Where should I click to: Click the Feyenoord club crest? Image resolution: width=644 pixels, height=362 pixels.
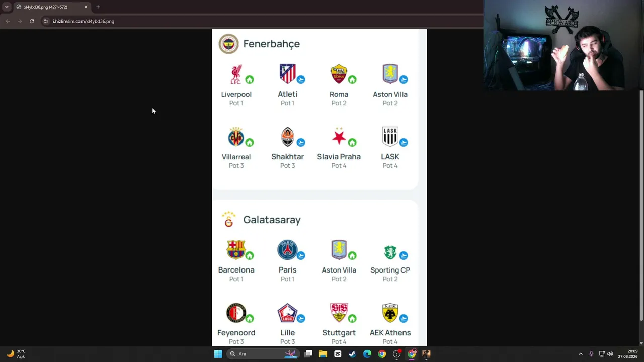coord(236,313)
